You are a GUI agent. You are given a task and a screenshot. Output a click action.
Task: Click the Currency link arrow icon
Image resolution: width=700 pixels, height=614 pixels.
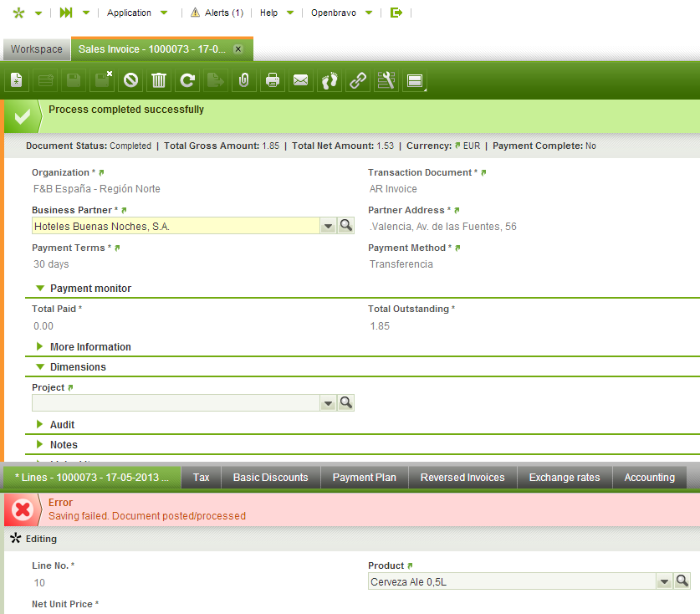pyautogui.click(x=457, y=146)
